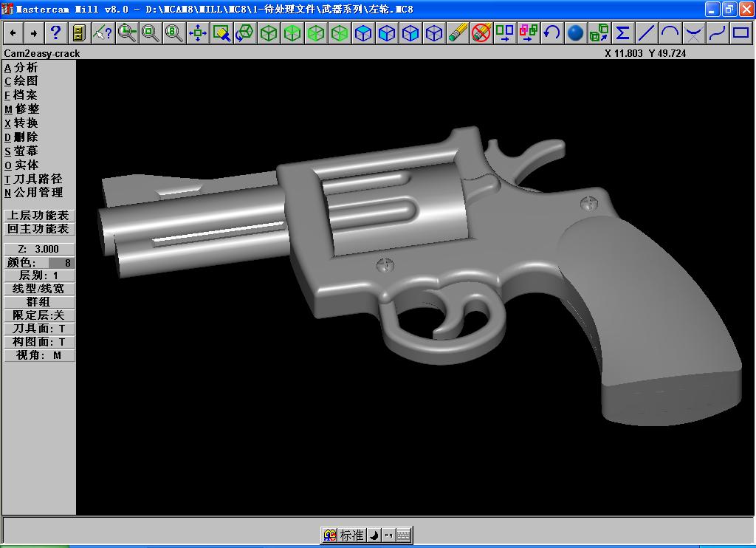756x548 pixels.
Task: Click the Cam2easy-crack prompt text
Action: [x=42, y=54]
